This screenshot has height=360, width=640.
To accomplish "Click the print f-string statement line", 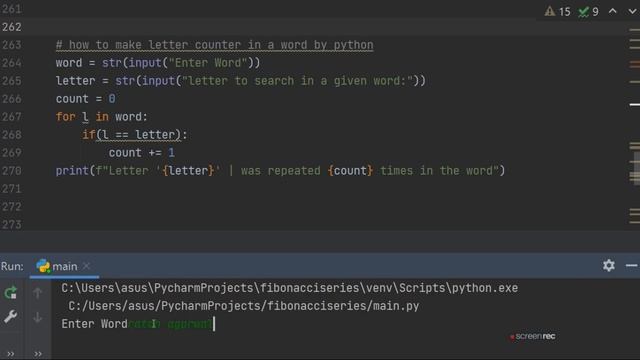I will point(280,171).
